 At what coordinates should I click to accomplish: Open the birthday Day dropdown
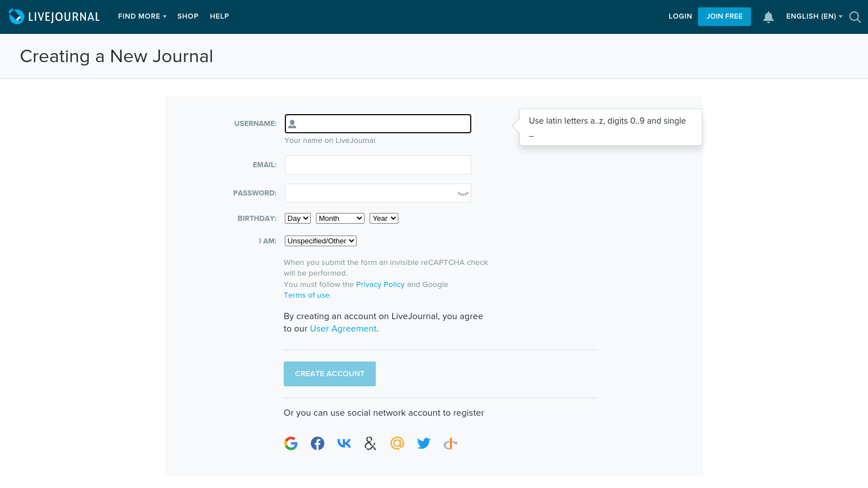(x=298, y=219)
